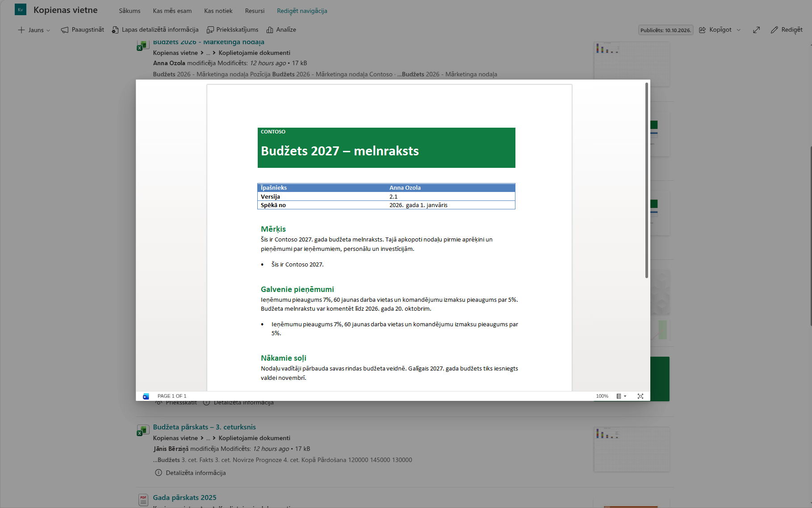Open the Sākums navigation item

pyautogui.click(x=130, y=11)
